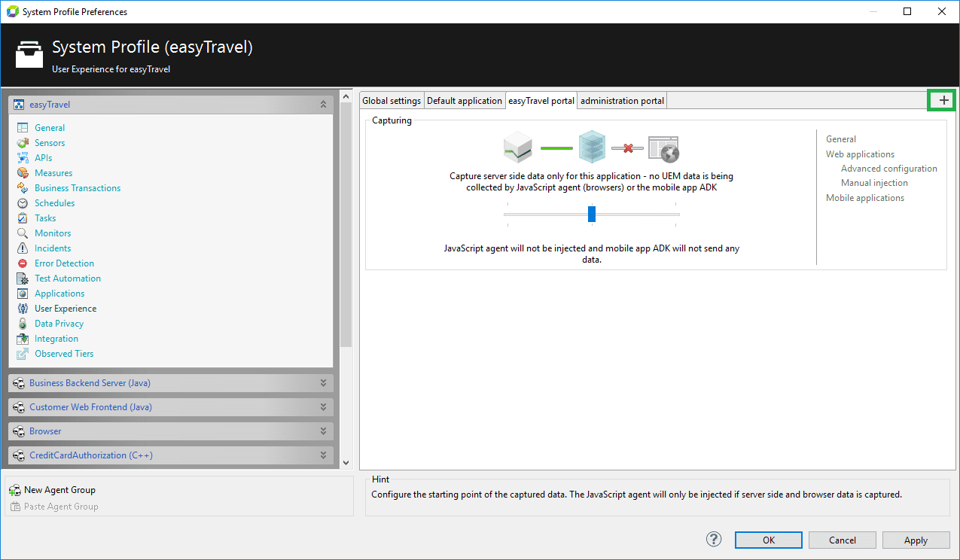Open Measures in the sidebar
The height and width of the screenshot is (560, 960).
tap(53, 173)
